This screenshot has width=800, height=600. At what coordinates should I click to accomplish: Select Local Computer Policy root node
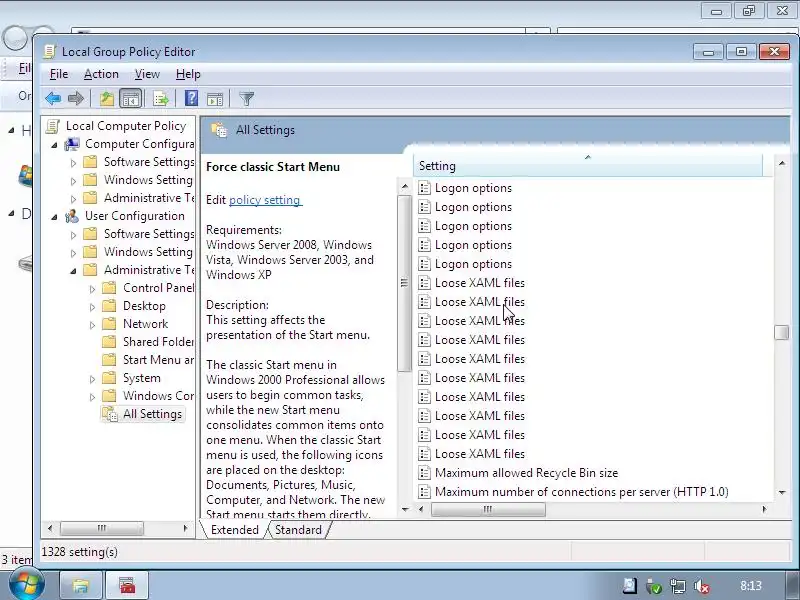click(x=126, y=126)
